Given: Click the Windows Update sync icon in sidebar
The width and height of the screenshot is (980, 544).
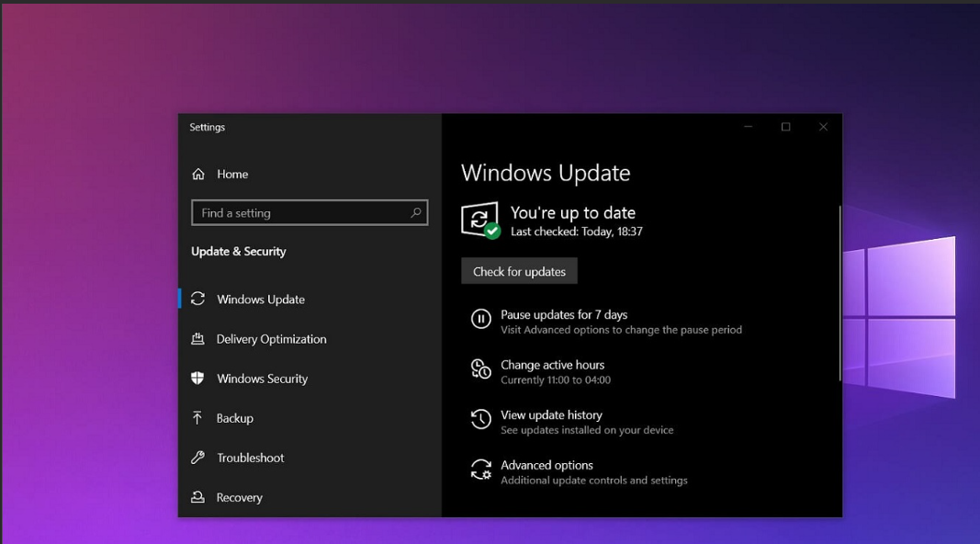Looking at the screenshot, I should tap(197, 300).
